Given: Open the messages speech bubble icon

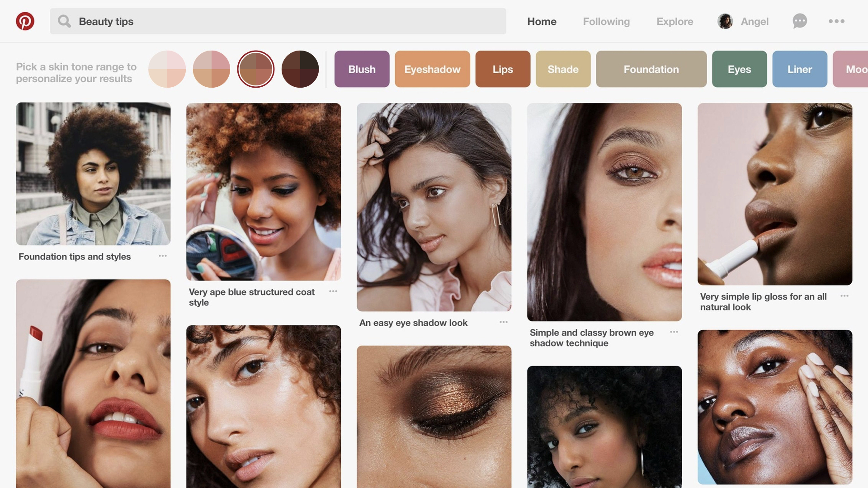Looking at the screenshot, I should (800, 21).
